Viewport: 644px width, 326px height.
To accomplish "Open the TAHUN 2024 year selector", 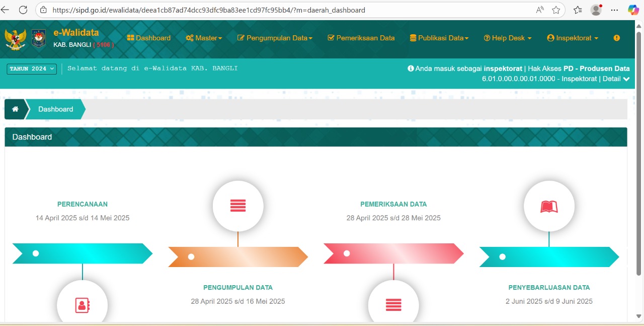I will (x=31, y=69).
